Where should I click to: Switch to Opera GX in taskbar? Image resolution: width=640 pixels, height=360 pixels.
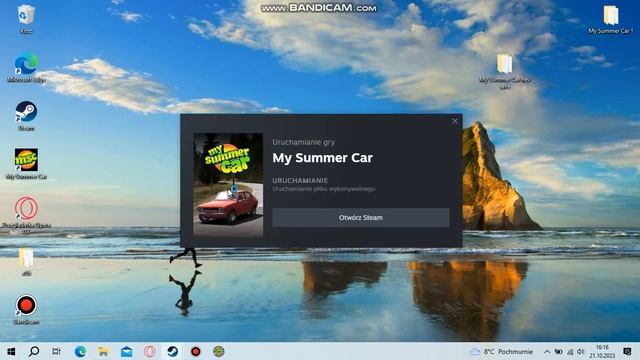149,351
